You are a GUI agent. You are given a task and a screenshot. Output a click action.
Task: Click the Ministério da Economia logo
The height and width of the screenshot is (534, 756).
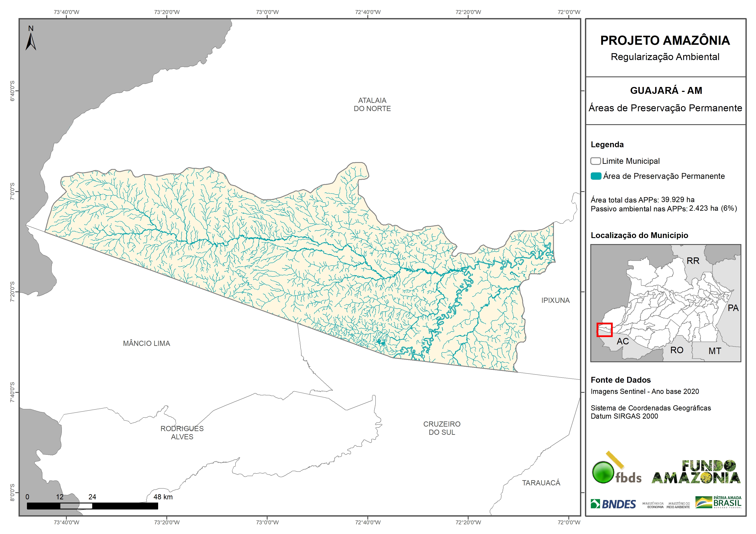click(x=653, y=505)
